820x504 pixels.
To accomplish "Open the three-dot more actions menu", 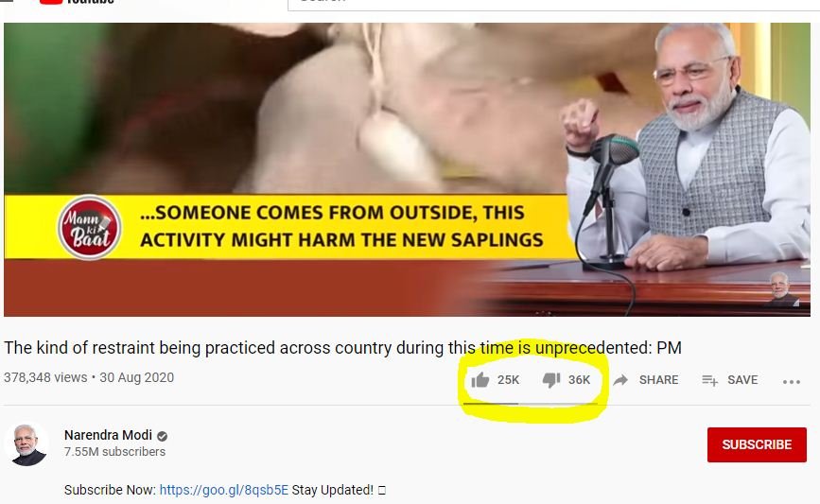I will pyautogui.click(x=792, y=382).
